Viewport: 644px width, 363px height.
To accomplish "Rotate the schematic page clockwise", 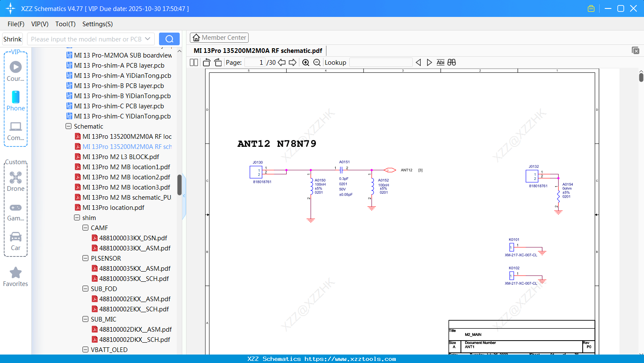I will click(217, 62).
